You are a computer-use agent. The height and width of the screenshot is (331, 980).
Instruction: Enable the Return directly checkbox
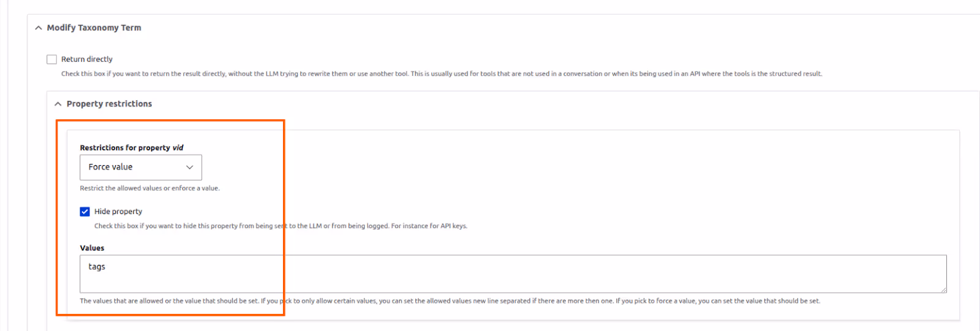pyautogui.click(x=51, y=59)
